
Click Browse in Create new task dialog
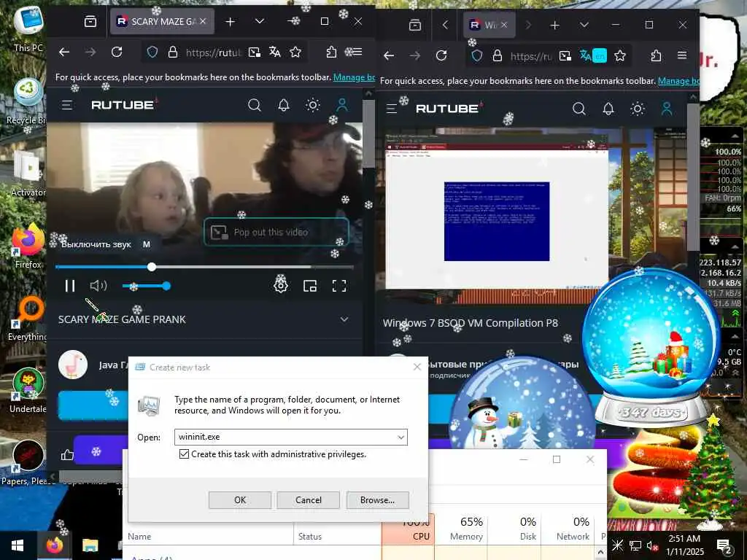[377, 500]
